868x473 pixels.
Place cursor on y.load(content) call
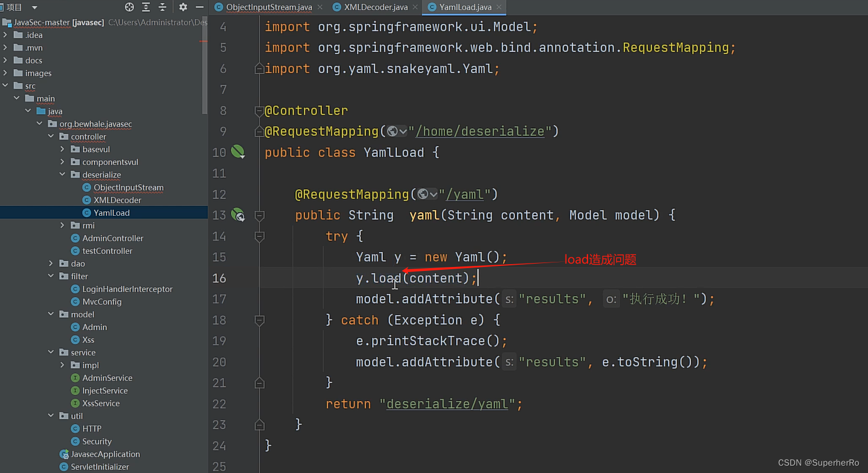point(417,278)
